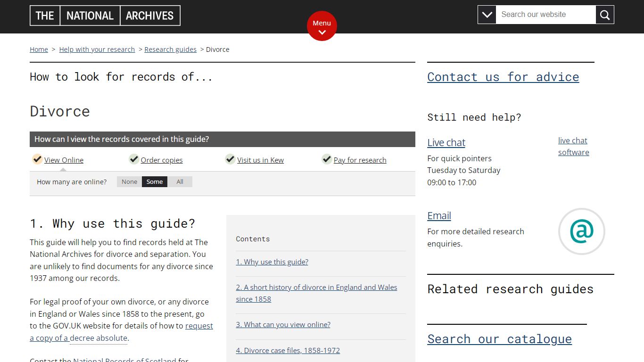This screenshot has height=362, width=644.
Task: Click the live chat software image link
Action: (x=573, y=146)
